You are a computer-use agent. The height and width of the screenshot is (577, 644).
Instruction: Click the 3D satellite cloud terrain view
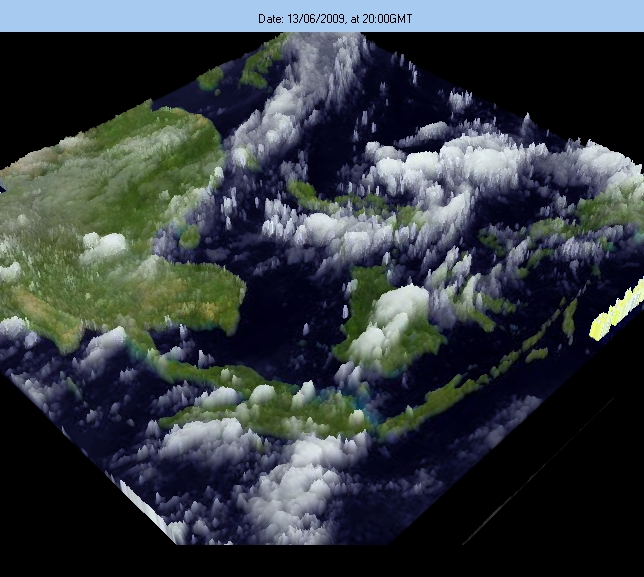(322, 289)
